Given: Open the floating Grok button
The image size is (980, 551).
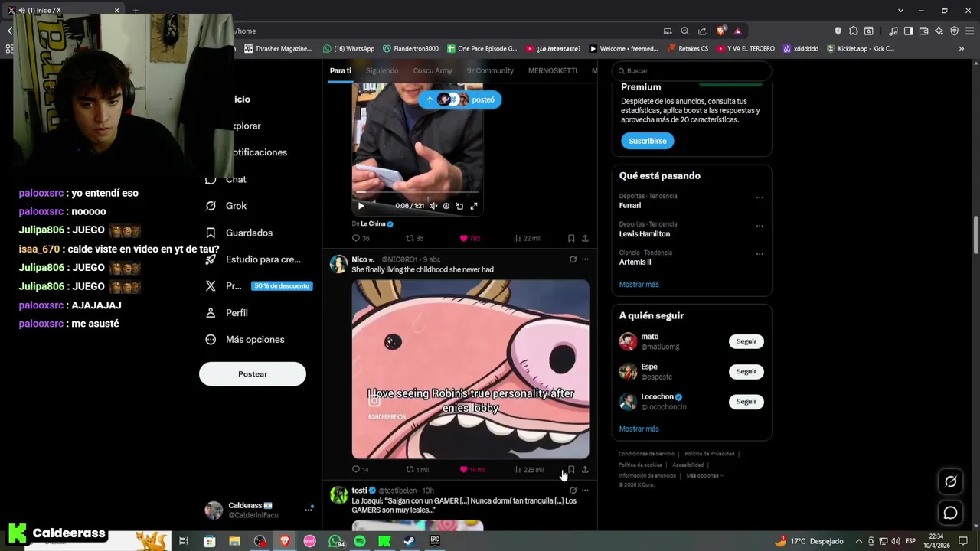Looking at the screenshot, I should coord(950,481).
